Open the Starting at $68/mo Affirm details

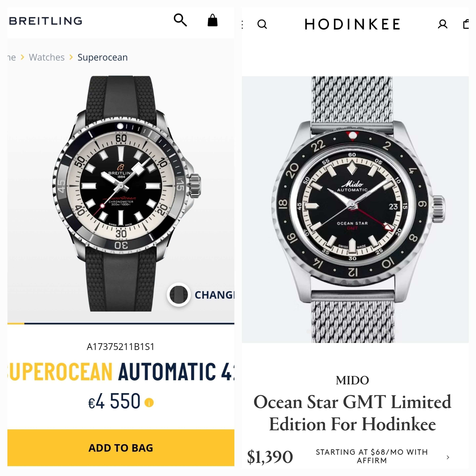pyautogui.click(x=372, y=456)
